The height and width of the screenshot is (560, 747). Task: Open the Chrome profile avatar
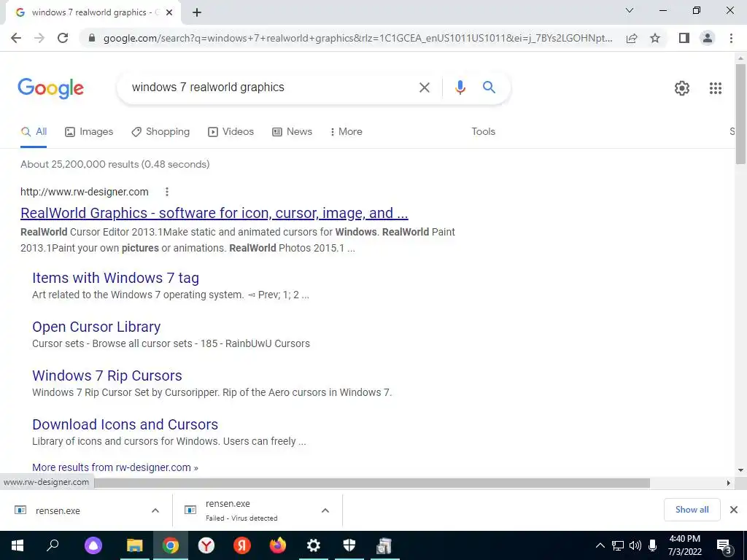pos(708,38)
